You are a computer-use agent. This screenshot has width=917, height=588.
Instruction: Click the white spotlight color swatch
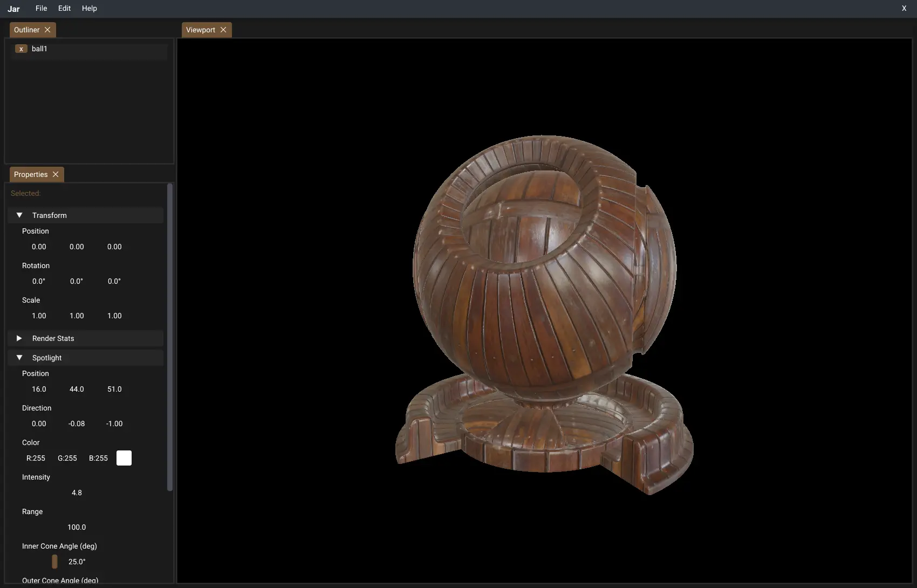(124, 458)
